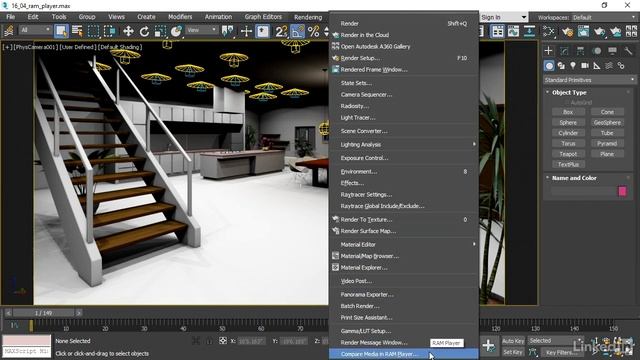Viewport: 640px width, 360px height.
Task: Click Render in Cloud teapot icon
Action: pos(616,31)
